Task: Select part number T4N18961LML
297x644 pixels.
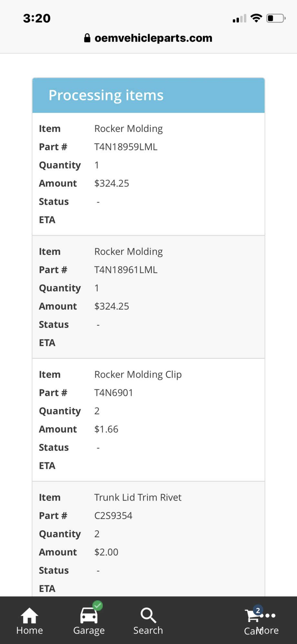Action: pos(126,270)
